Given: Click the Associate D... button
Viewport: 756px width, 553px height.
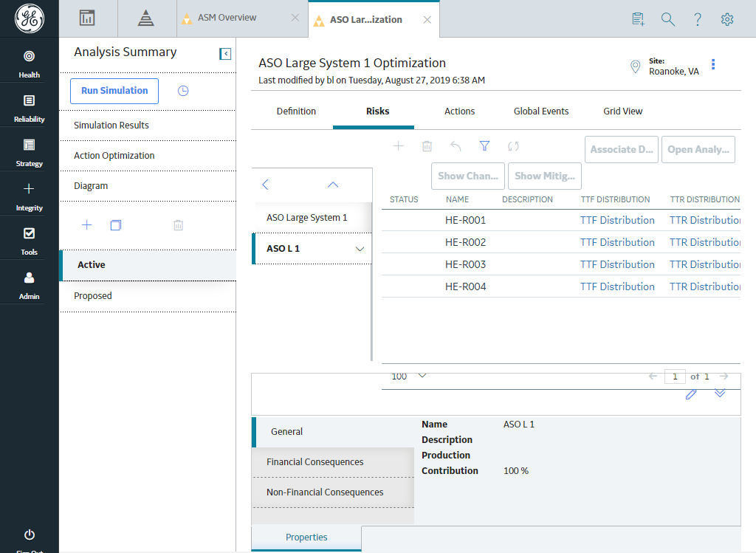Looking at the screenshot, I should click(x=622, y=149).
